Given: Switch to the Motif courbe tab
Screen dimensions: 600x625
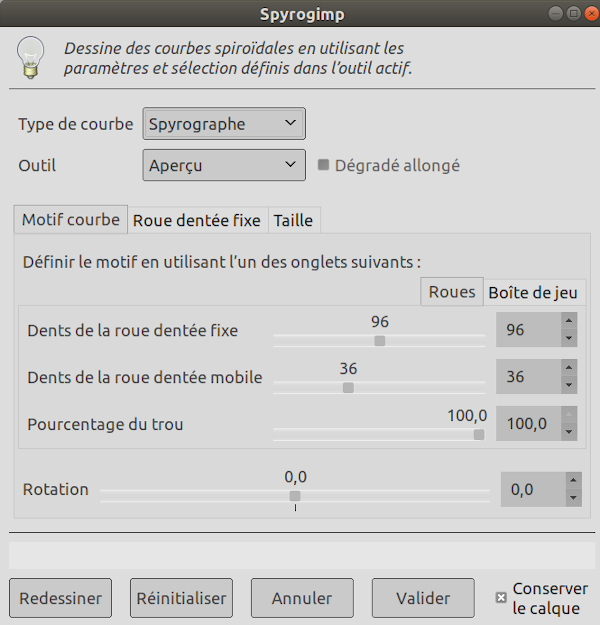Looking at the screenshot, I should [x=71, y=220].
